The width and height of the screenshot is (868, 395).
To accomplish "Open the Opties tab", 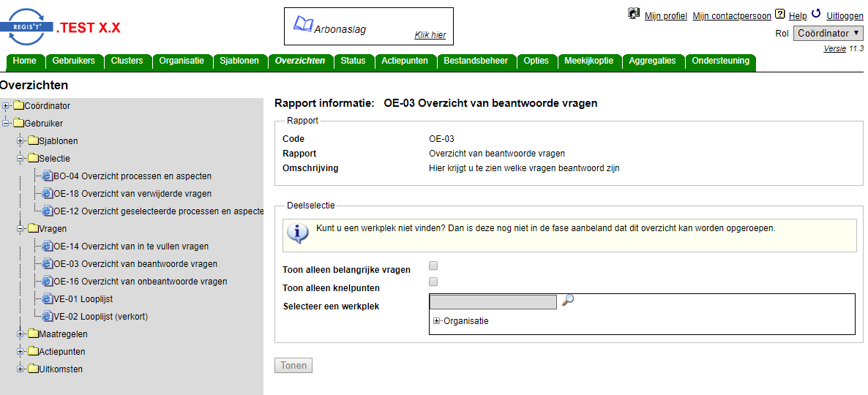I will (x=536, y=61).
